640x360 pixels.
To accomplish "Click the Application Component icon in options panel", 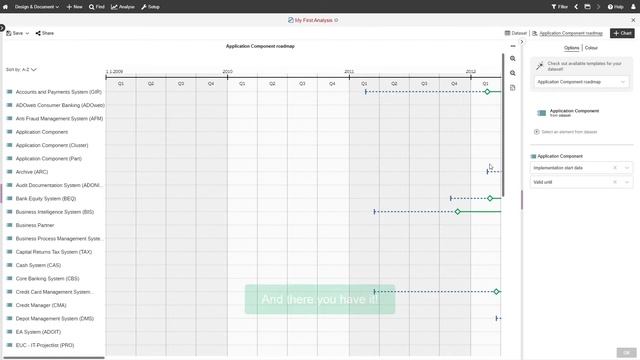I will [x=541, y=113].
